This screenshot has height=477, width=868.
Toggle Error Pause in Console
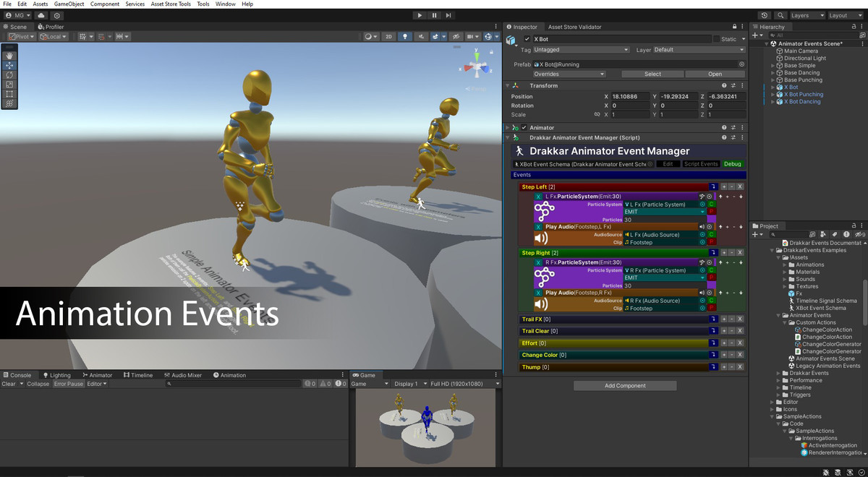pos(69,384)
